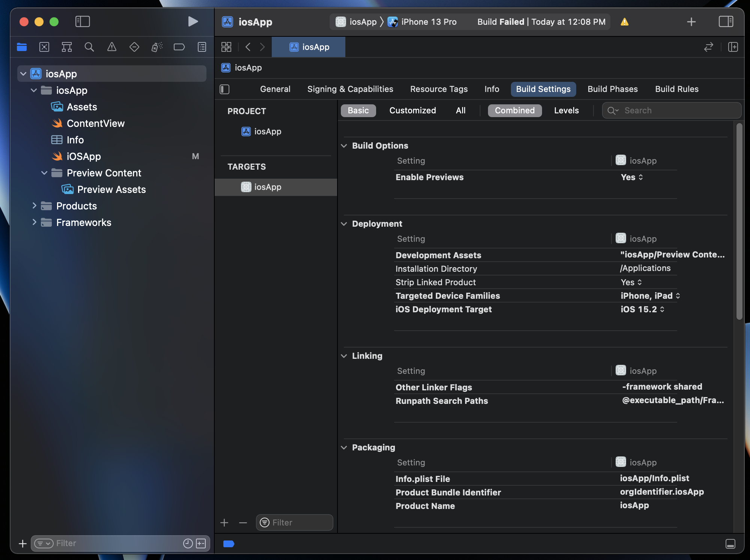This screenshot has height=560, width=750.
Task: Open the Issue navigator warning icon
Action: [112, 47]
